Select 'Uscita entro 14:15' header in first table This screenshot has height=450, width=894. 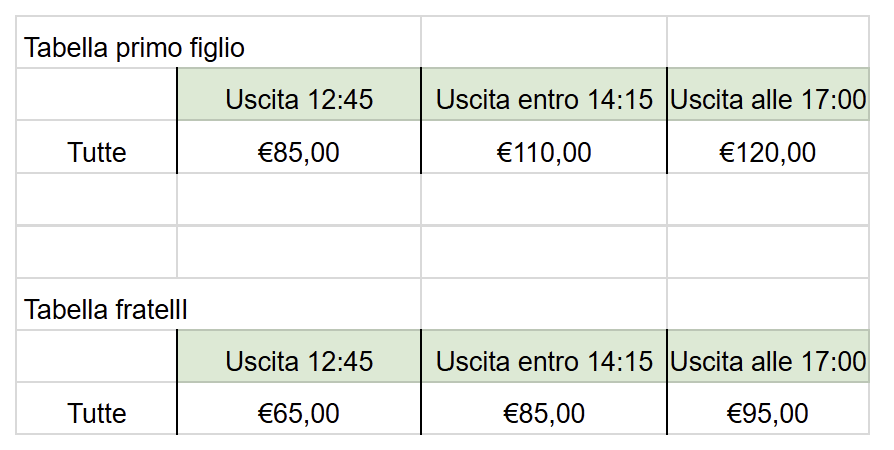click(x=544, y=99)
